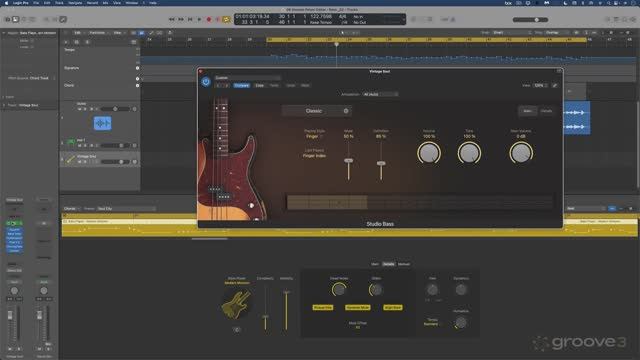Image resolution: width=640 pixels, height=360 pixels.
Task: Click the Volume knob in Studio Bass
Action: pos(429,153)
